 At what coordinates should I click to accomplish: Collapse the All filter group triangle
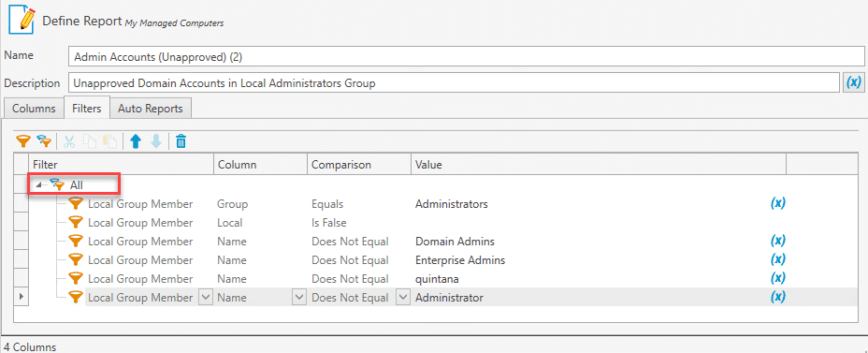coord(38,185)
